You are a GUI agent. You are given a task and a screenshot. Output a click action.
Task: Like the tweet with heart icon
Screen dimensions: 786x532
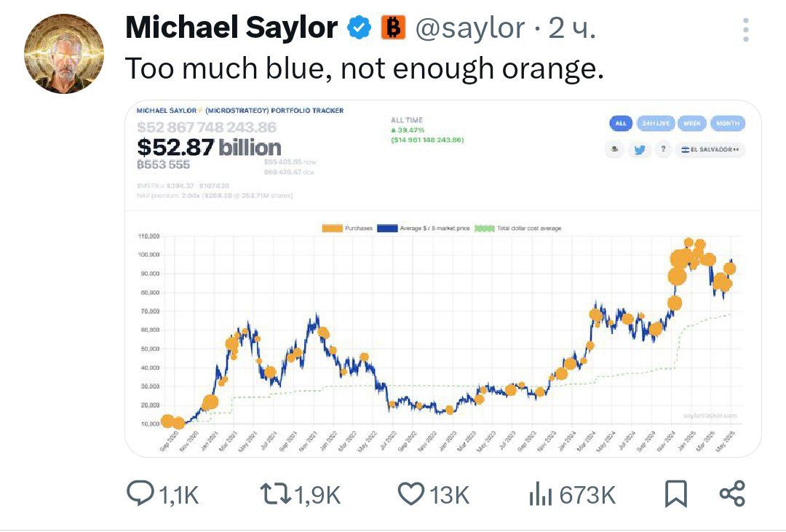coord(411,494)
